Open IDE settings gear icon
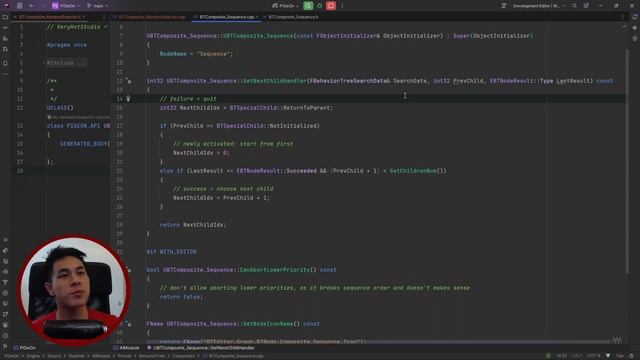Image resolution: width=640 pixels, height=360 pixels. 586,6
